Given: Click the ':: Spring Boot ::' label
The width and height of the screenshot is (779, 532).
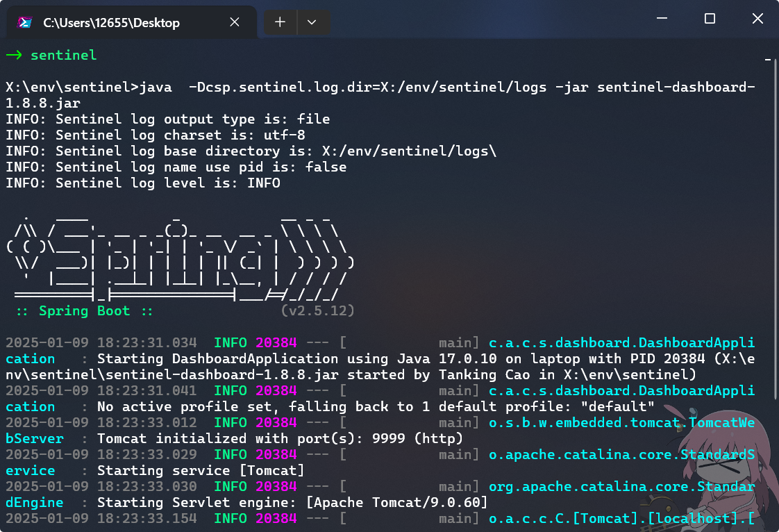Looking at the screenshot, I should pyautogui.click(x=85, y=311).
